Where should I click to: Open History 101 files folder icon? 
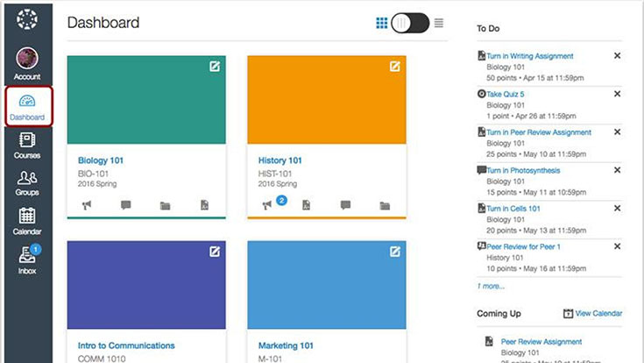point(385,205)
